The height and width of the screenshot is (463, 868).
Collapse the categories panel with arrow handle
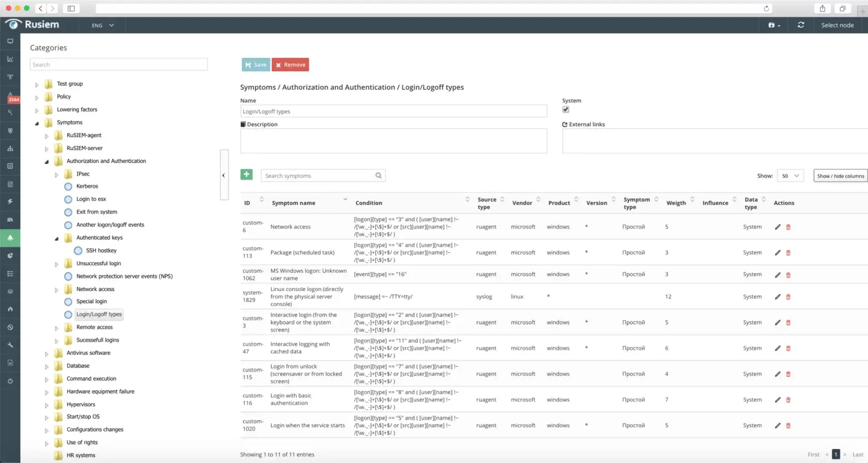(x=224, y=175)
